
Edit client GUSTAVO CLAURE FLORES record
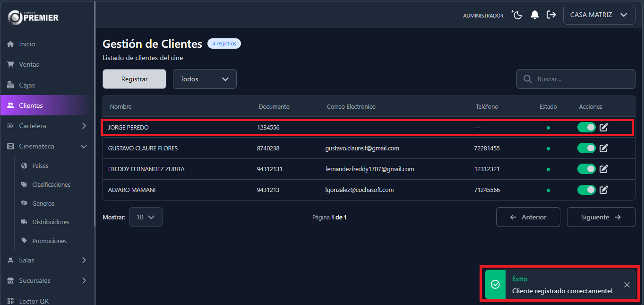603,148
